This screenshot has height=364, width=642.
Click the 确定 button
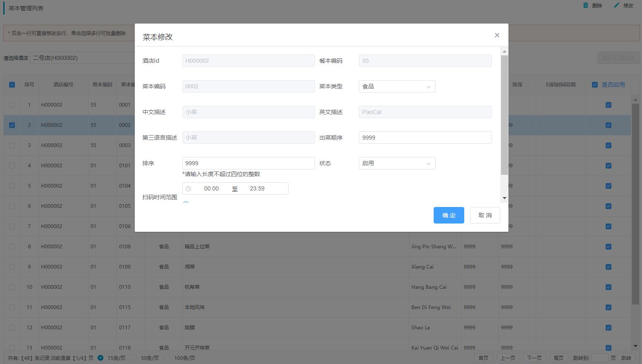point(449,215)
